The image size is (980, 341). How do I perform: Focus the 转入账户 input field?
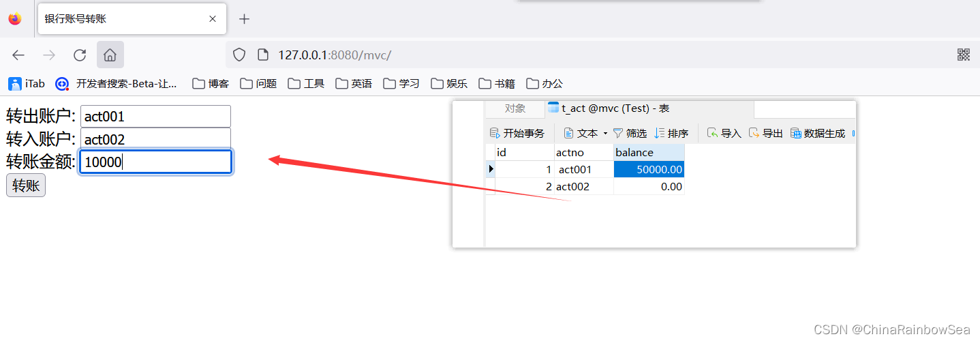coord(155,139)
